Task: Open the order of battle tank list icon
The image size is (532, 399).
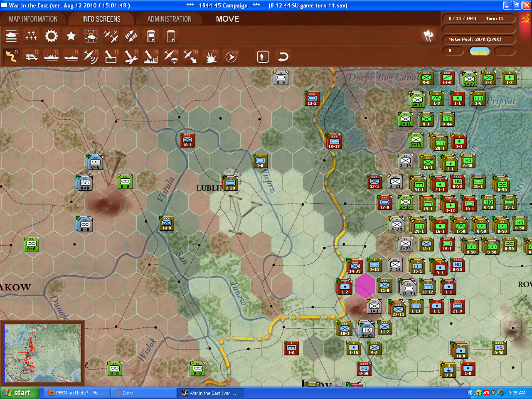Action: click(x=11, y=36)
